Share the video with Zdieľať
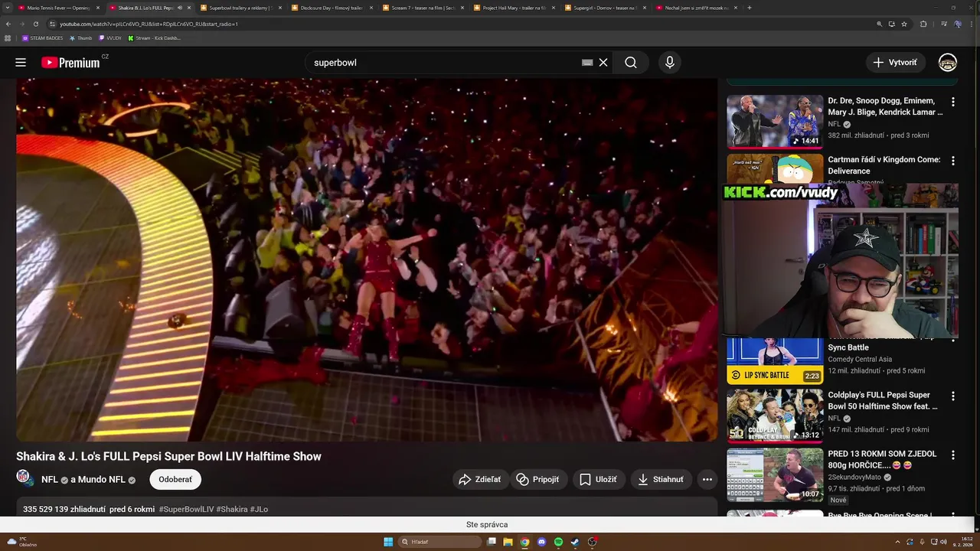Screen dimensions: 980x551 479,480
